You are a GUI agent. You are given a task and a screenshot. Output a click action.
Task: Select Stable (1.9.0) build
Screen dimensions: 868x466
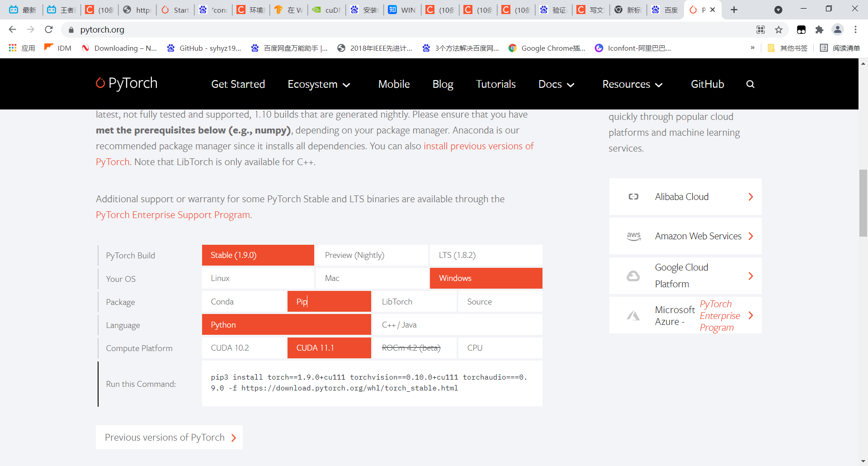click(x=258, y=255)
